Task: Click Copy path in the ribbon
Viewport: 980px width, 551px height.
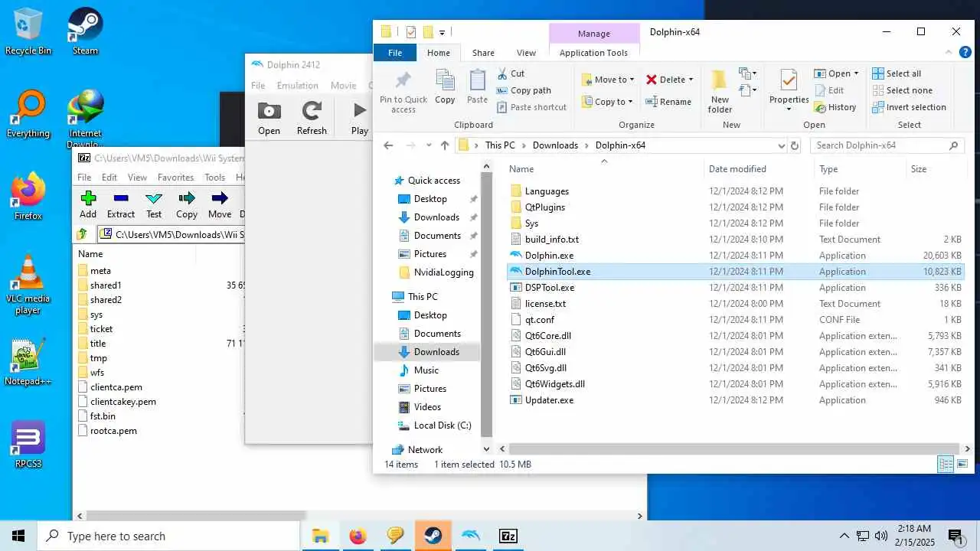Action: point(524,90)
